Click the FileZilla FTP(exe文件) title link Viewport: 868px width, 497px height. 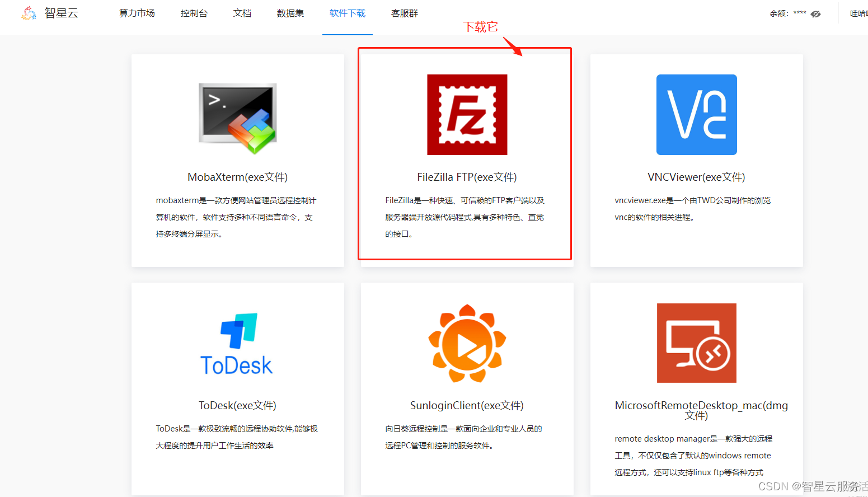467,177
